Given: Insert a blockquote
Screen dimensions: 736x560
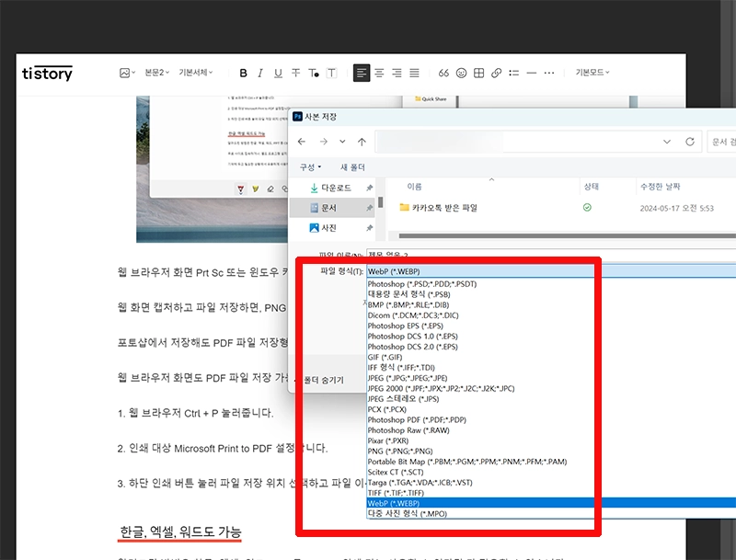Looking at the screenshot, I should pyautogui.click(x=443, y=73).
